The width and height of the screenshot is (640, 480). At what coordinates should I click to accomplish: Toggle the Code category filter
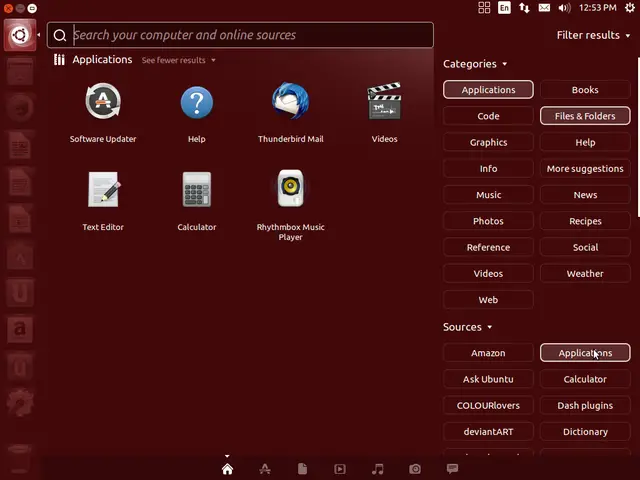(488, 116)
